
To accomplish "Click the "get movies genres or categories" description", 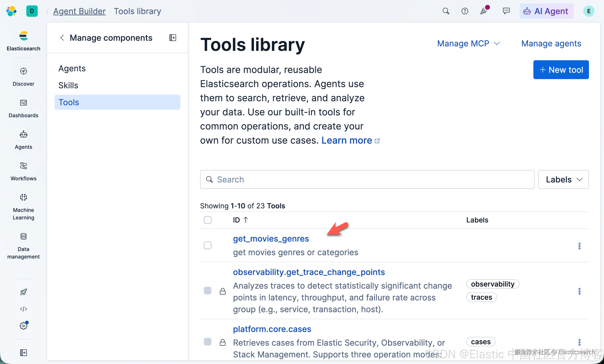I will [x=296, y=252].
